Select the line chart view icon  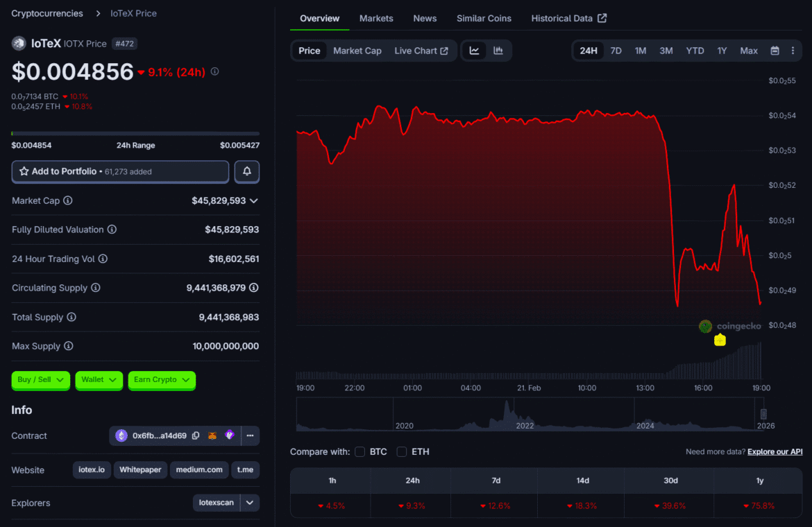tap(475, 50)
